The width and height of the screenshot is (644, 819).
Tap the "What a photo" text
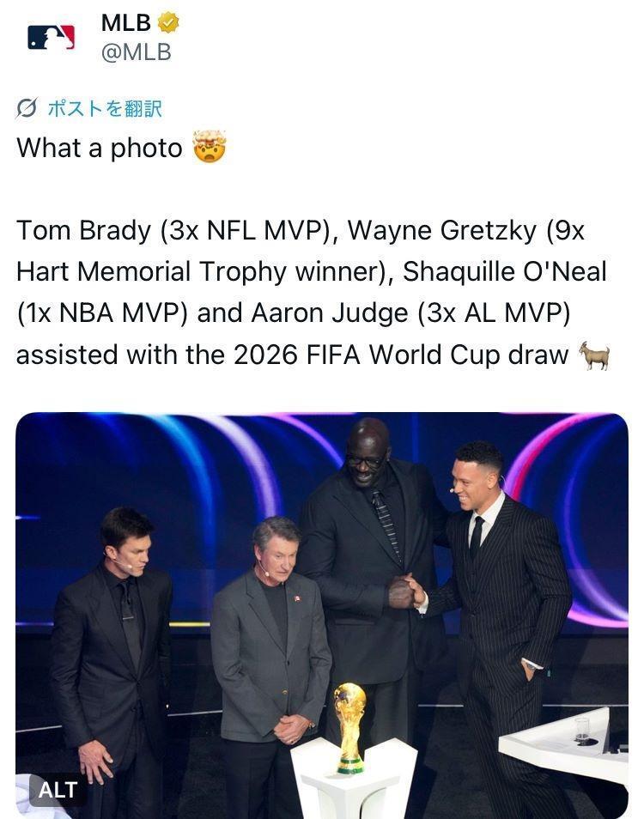pyautogui.click(x=99, y=148)
